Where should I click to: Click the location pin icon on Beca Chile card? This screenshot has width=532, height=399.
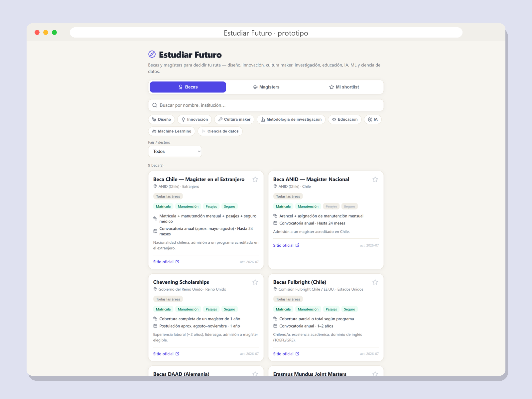point(155,186)
